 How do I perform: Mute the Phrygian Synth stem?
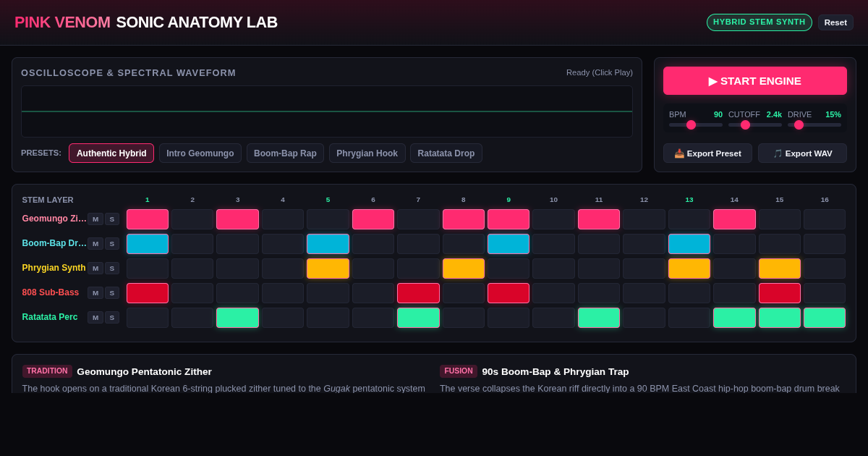[x=95, y=268]
